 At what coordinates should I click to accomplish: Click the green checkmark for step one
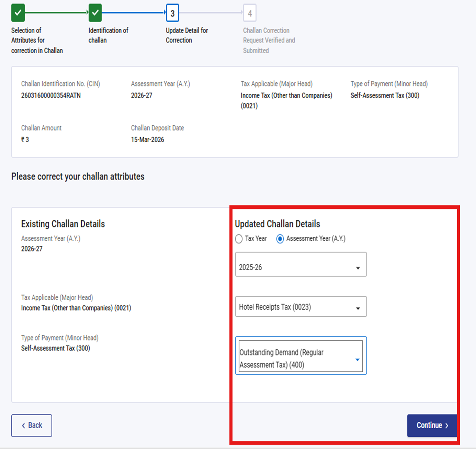(x=18, y=13)
